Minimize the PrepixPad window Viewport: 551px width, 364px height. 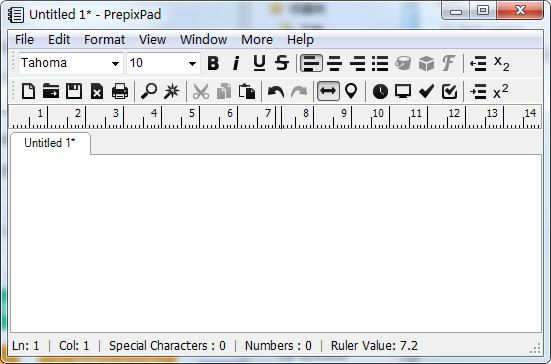456,11
